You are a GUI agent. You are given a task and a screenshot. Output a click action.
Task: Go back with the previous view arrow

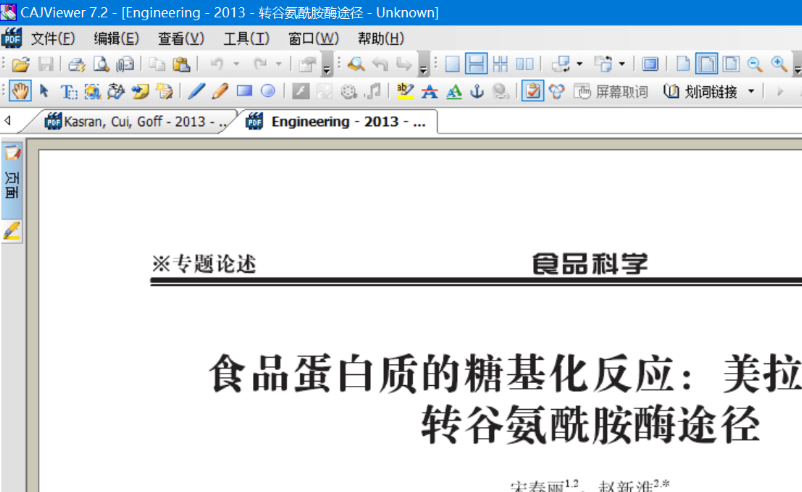tap(380, 64)
